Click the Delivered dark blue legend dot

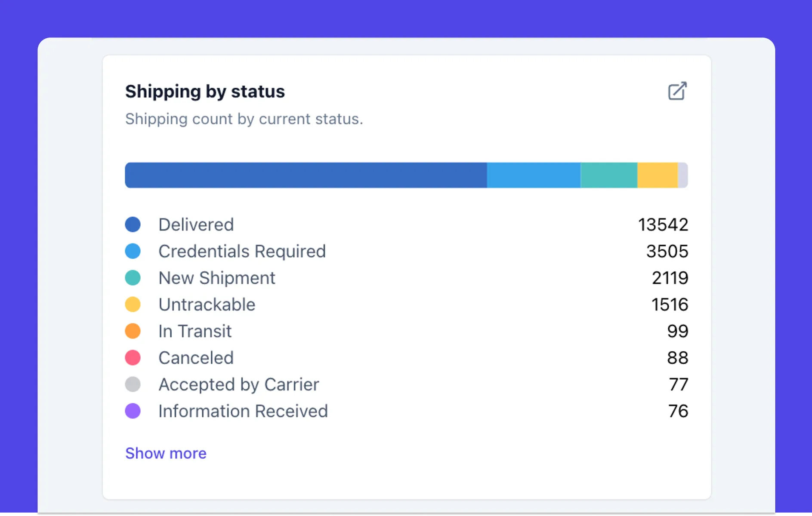[133, 224]
